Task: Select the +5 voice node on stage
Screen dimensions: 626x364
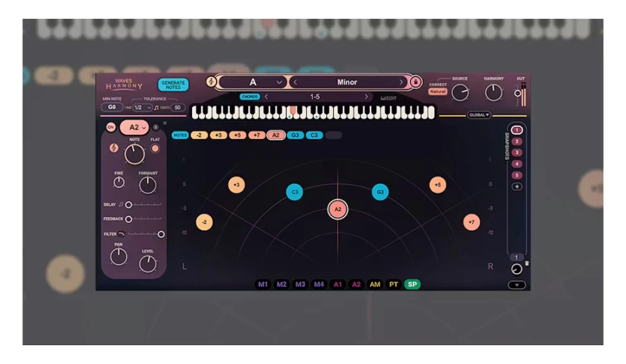Action: pos(438,185)
